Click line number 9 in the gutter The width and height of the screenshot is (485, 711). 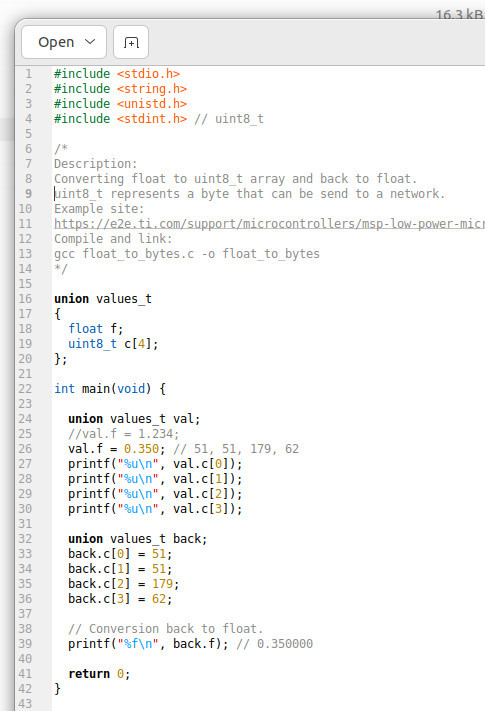[29, 194]
